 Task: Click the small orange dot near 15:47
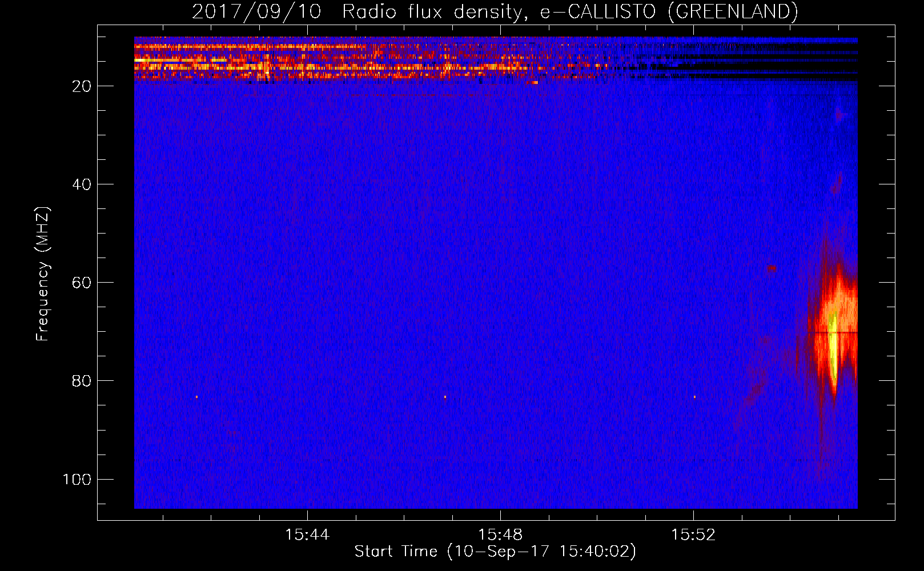point(445,397)
